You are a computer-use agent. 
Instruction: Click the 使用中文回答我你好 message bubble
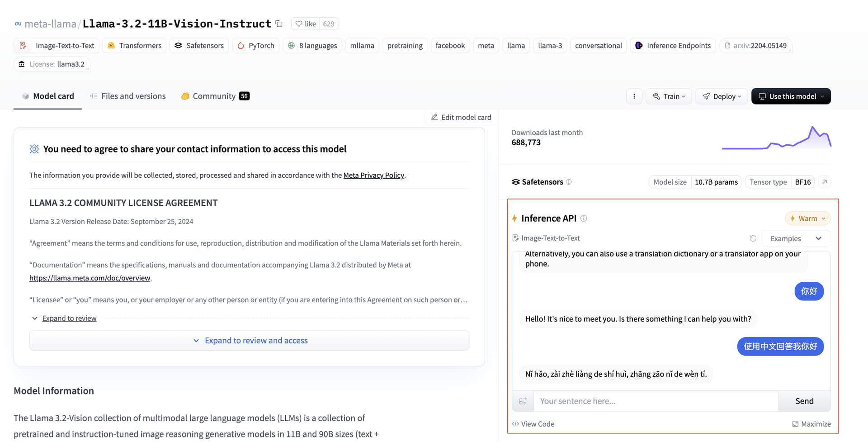point(780,346)
